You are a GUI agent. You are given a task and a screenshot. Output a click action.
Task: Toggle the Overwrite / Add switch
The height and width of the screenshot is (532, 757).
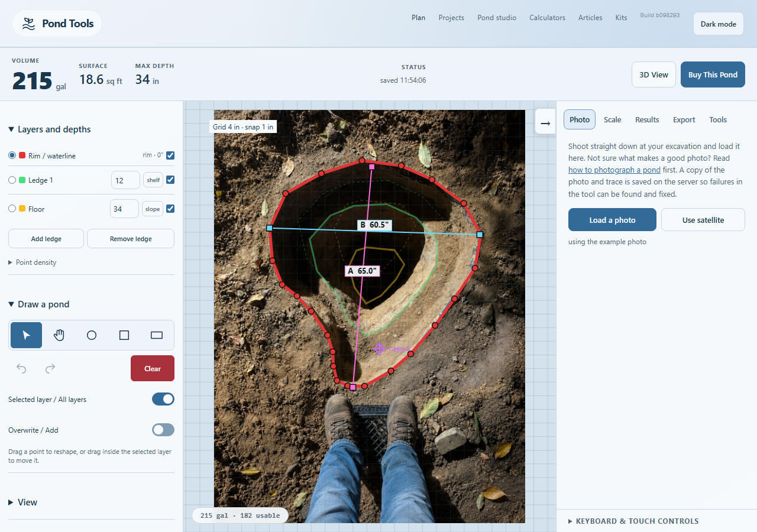tap(163, 430)
